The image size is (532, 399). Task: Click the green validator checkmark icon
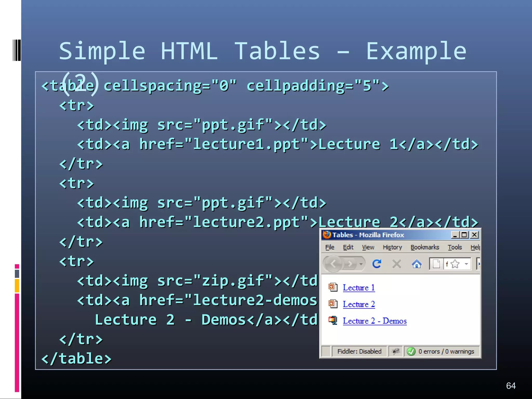coord(411,351)
